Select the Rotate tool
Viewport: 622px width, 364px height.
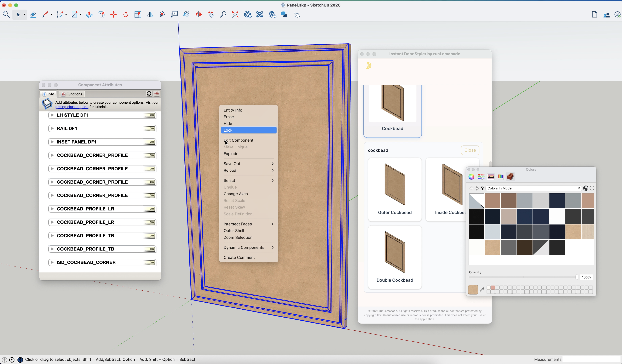(x=125, y=15)
